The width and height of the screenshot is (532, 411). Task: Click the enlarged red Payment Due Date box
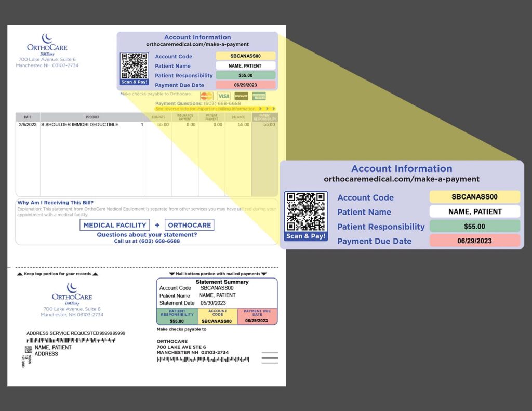tap(474, 241)
